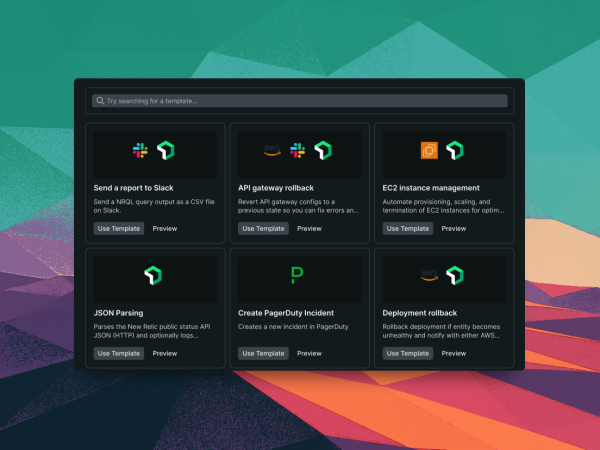Click the 'Deployment rollback' title
Image resolution: width=600 pixels, height=450 pixels.
click(419, 313)
